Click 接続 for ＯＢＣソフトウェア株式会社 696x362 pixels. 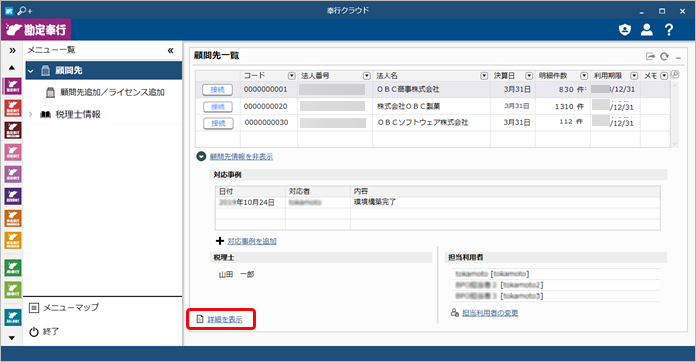[x=218, y=123]
